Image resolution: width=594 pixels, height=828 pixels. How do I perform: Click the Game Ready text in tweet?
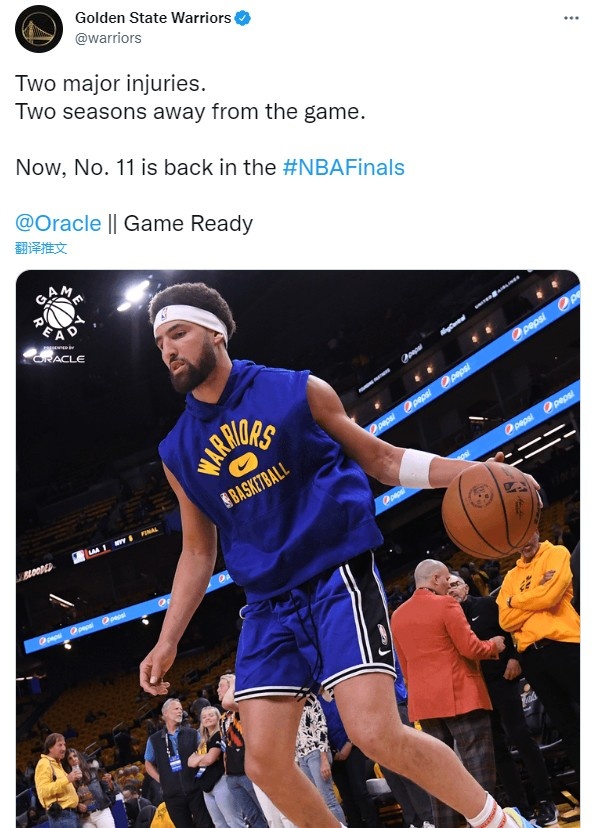tap(188, 223)
